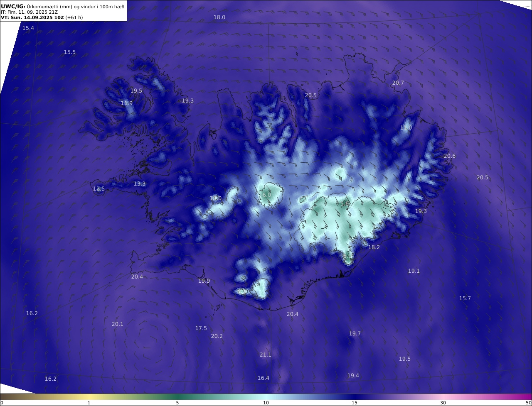Click the 10 tick on the color scale
Viewport: 532px width, 406px height.
pyautogui.click(x=266, y=403)
